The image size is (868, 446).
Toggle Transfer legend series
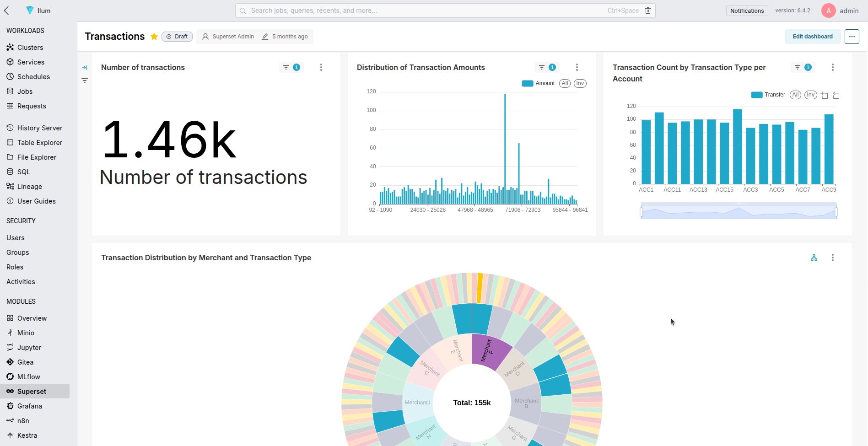coord(768,95)
